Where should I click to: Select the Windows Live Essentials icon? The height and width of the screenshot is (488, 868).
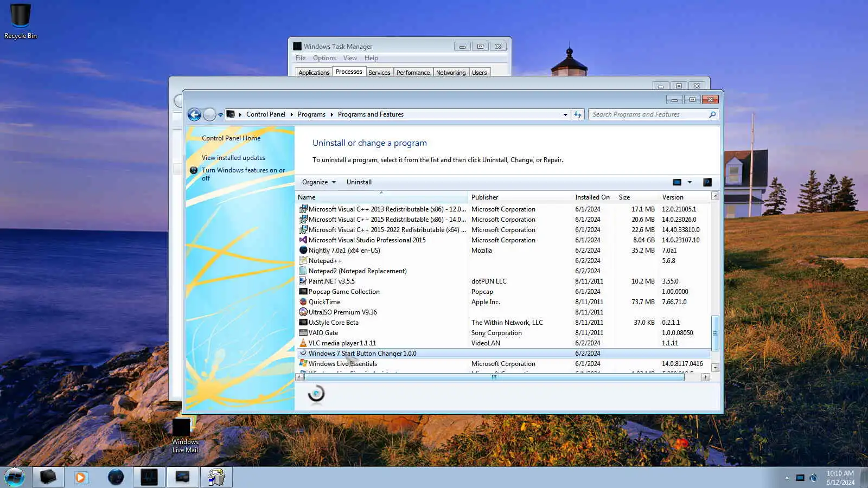pyautogui.click(x=303, y=364)
